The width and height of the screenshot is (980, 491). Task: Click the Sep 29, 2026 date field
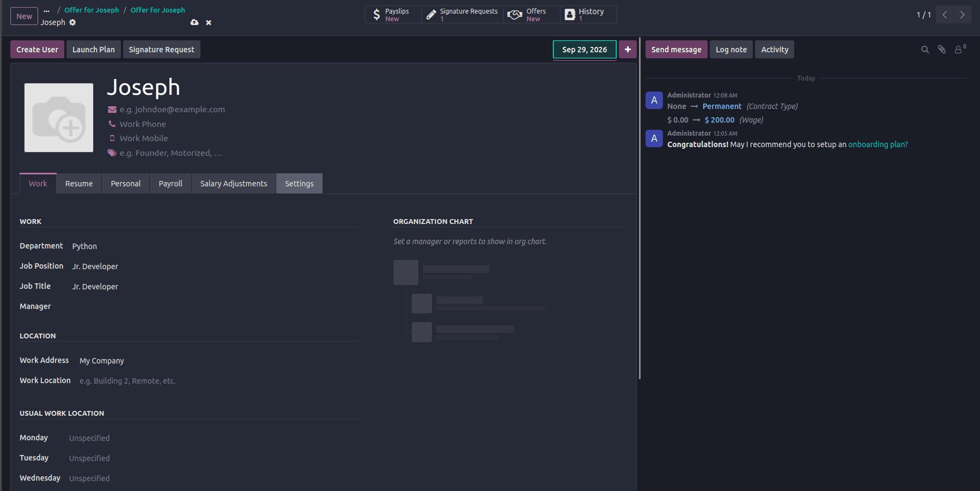[x=585, y=50]
